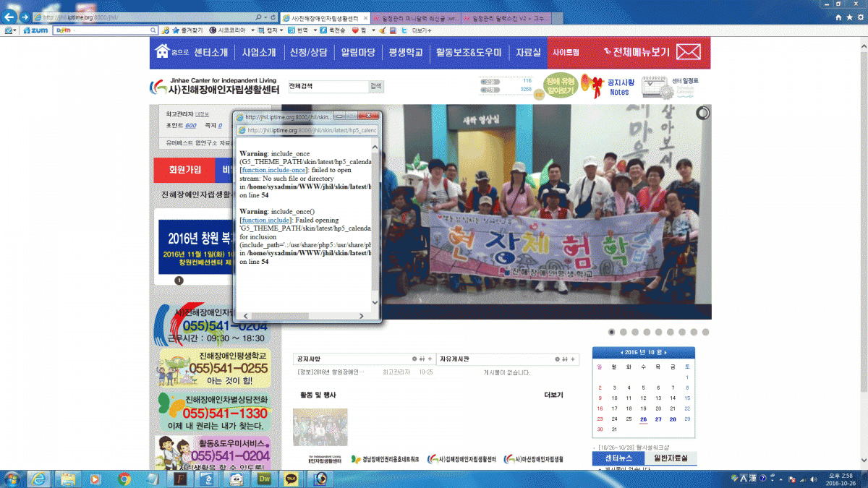This screenshot has width=868, height=488.
Task: Click the search magnifier in the address bar
Action: click(x=259, y=17)
